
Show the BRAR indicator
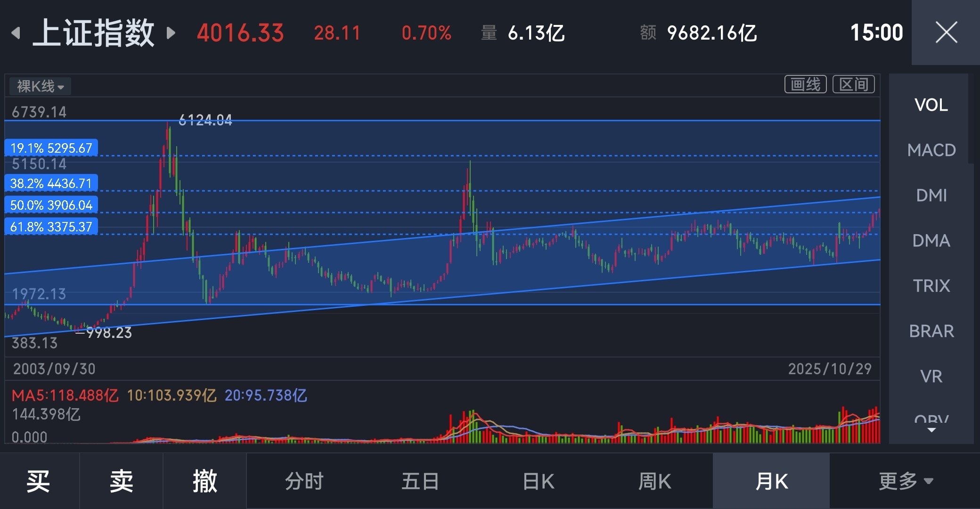pyautogui.click(x=931, y=331)
